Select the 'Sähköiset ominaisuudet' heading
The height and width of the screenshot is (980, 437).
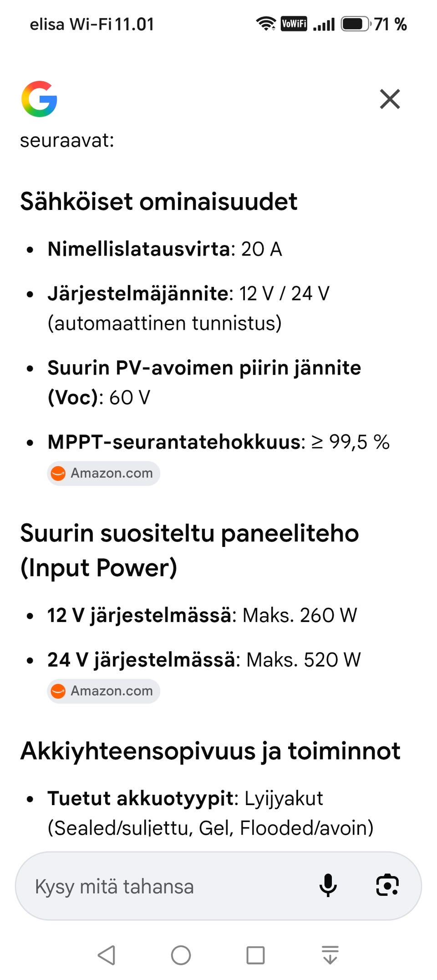tap(158, 202)
